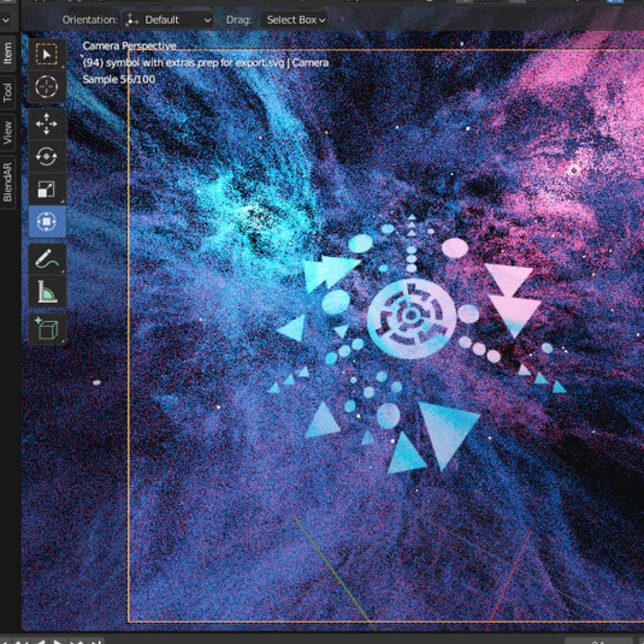The height and width of the screenshot is (644, 644).
Task: Activate the Measure tool
Action: (x=46, y=292)
